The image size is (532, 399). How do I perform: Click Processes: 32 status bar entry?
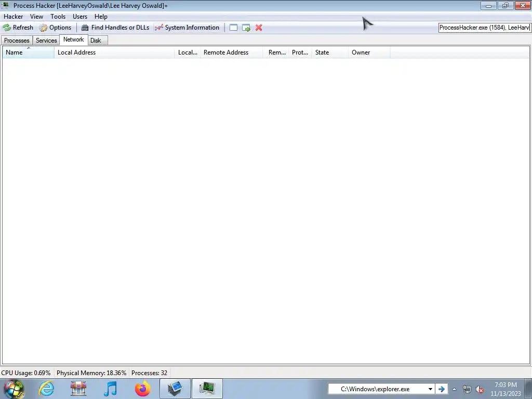click(x=149, y=373)
